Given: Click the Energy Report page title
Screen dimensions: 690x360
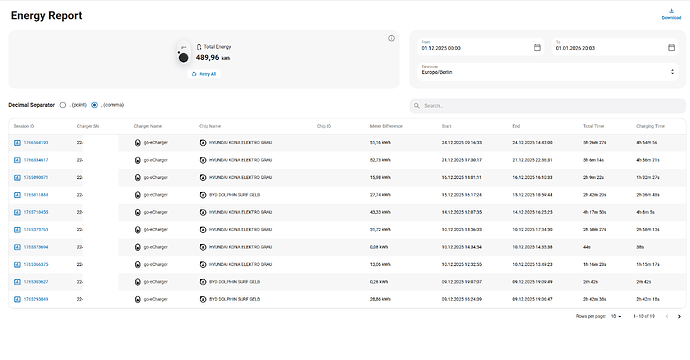Looking at the screenshot, I should pyautogui.click(x=47, y=15).
